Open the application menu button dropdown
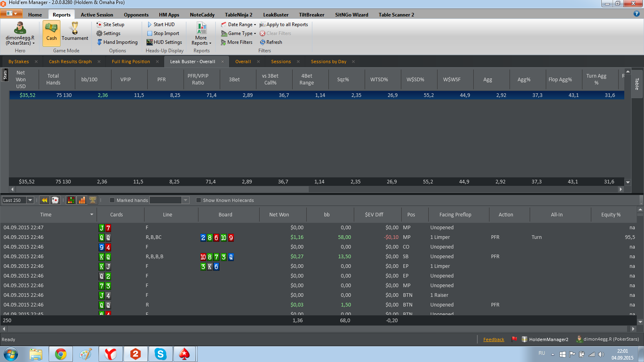This screenshot has height=362, width=644. pos(11,14)
